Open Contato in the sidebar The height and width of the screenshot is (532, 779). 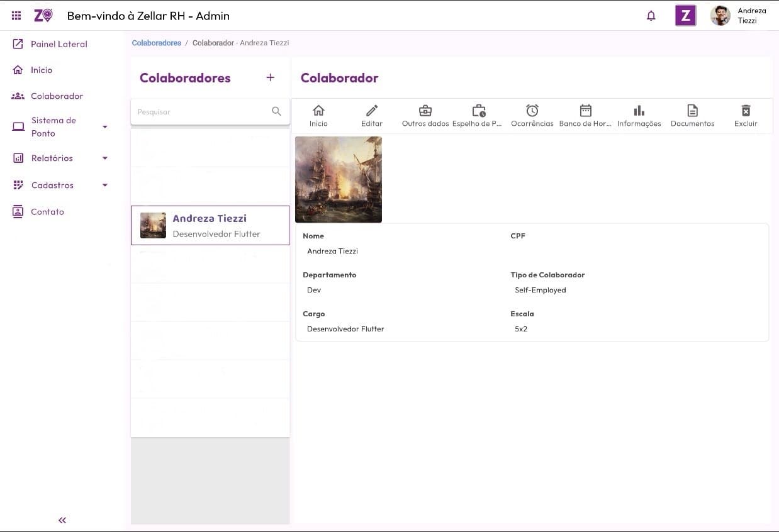point(47,212)
